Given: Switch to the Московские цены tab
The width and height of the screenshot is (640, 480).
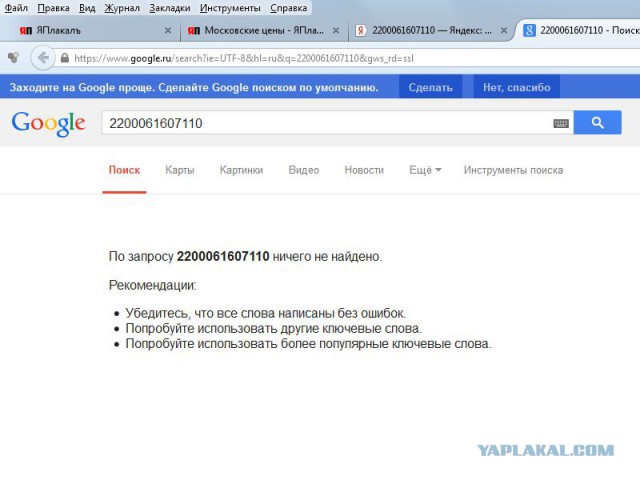Looking at the screenshot, I should pyautogui.click(x=264, y=31).
